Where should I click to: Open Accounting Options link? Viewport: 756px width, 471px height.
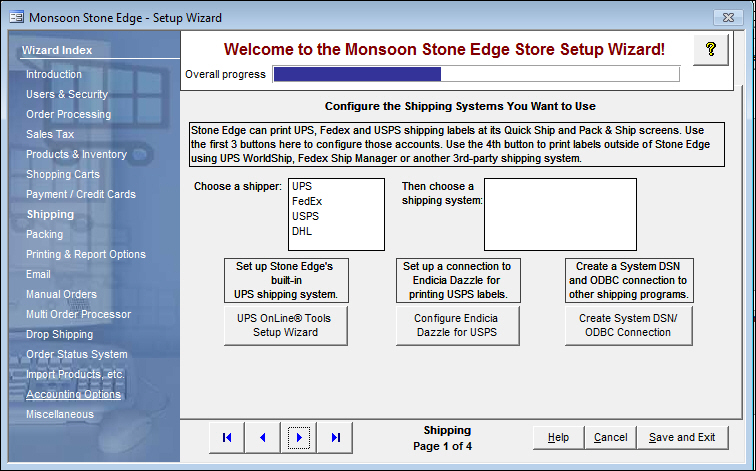point(73,394)
